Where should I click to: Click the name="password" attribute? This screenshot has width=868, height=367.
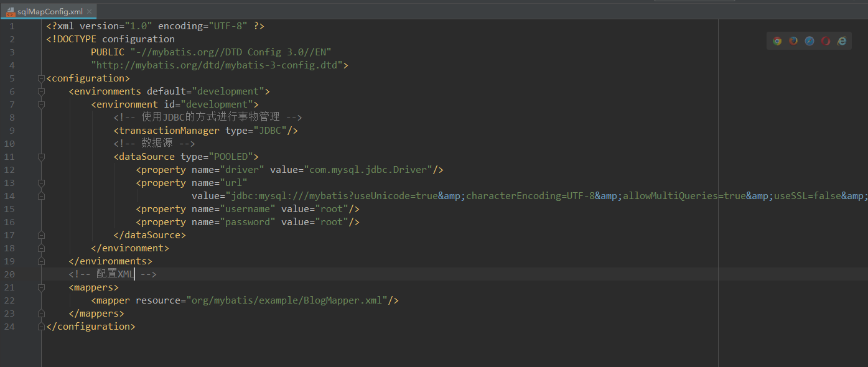(x=233, y=222)
